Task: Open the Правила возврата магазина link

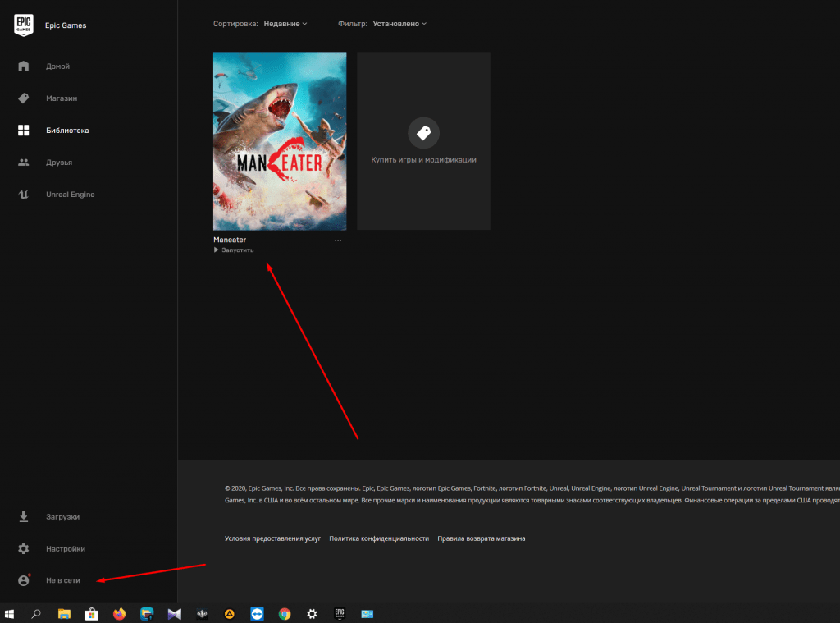Action: 481,538
